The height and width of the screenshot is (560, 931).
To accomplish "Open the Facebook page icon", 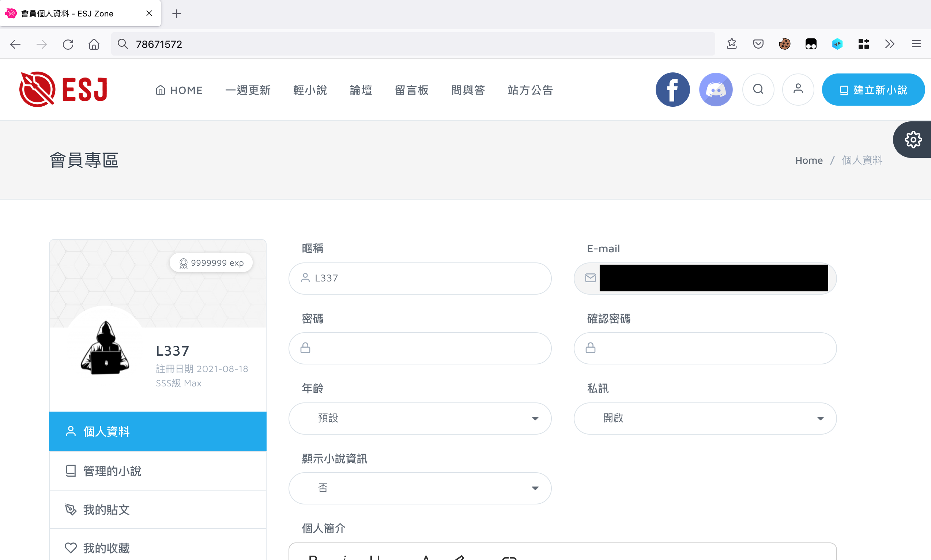I will [672, 90].
